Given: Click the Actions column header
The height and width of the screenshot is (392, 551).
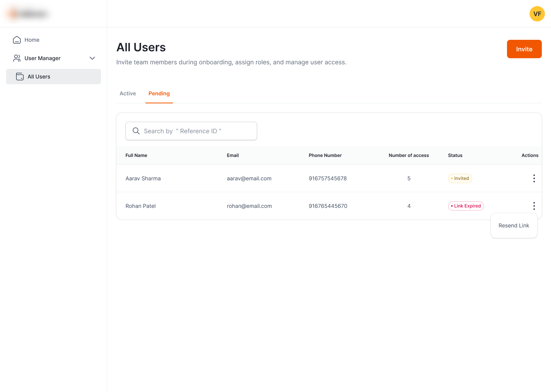Looking at the screenshot, I should tap(530, 155).
